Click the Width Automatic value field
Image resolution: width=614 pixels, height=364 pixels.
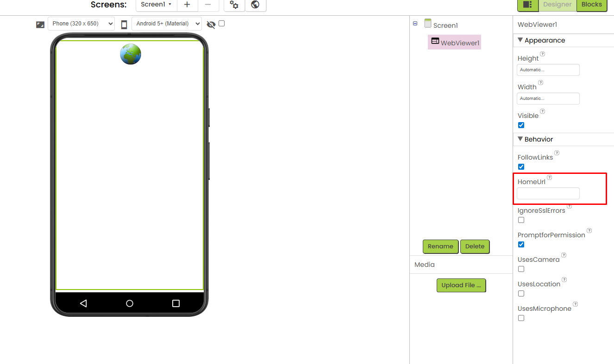pyautogui.click(x=548, y=99)
